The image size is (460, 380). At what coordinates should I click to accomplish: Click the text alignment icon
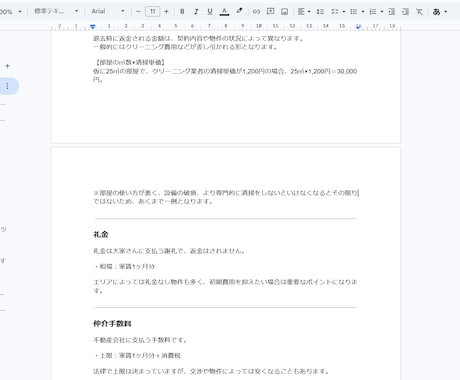pyautogui.click(x=301, y=12)
